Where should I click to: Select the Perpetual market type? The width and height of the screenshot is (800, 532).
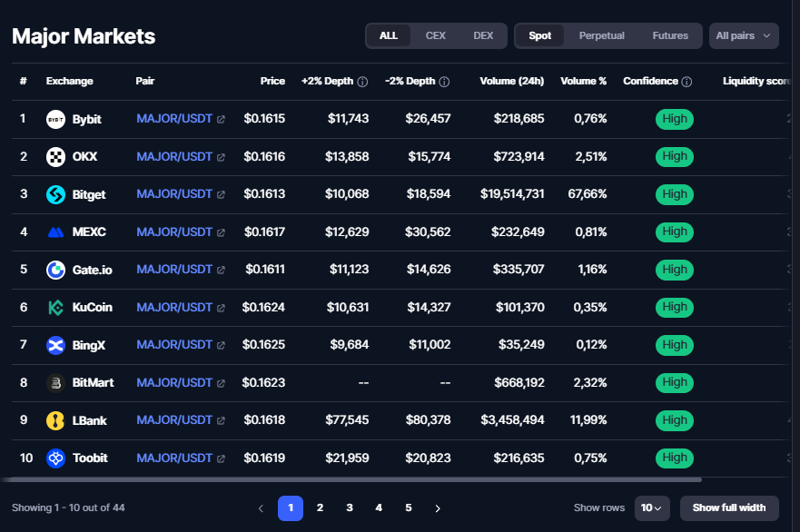pos(602,36)
